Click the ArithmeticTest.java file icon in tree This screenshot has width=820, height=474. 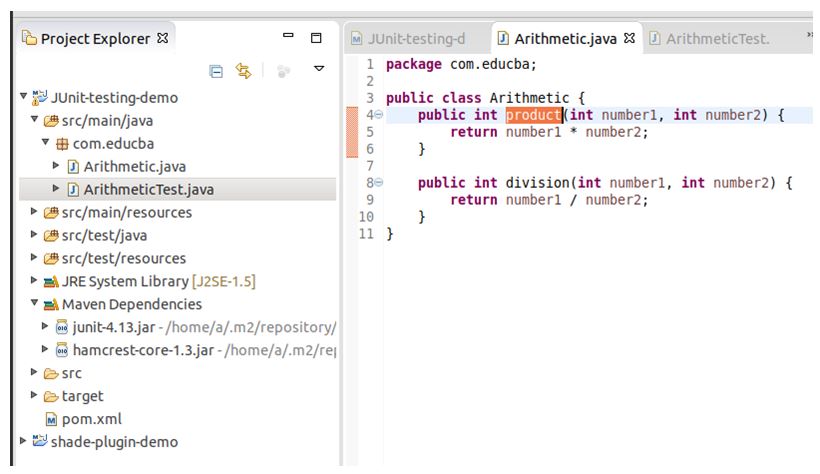coord(73,190)
